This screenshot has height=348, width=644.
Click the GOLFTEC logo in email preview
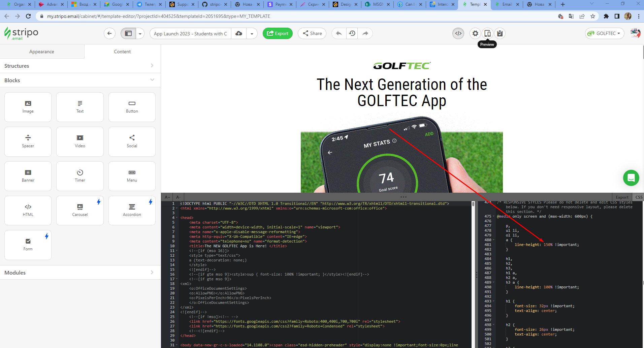coord(402,66)
